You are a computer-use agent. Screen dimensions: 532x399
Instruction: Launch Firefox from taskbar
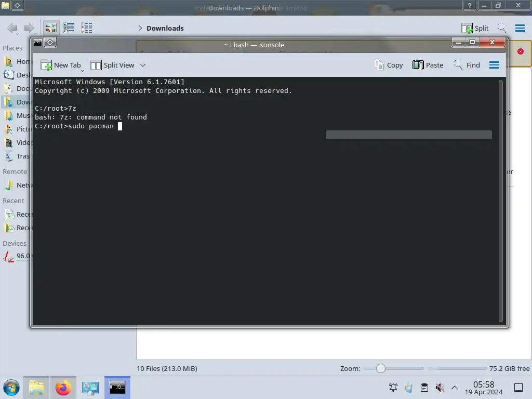[x=63, y=388]
